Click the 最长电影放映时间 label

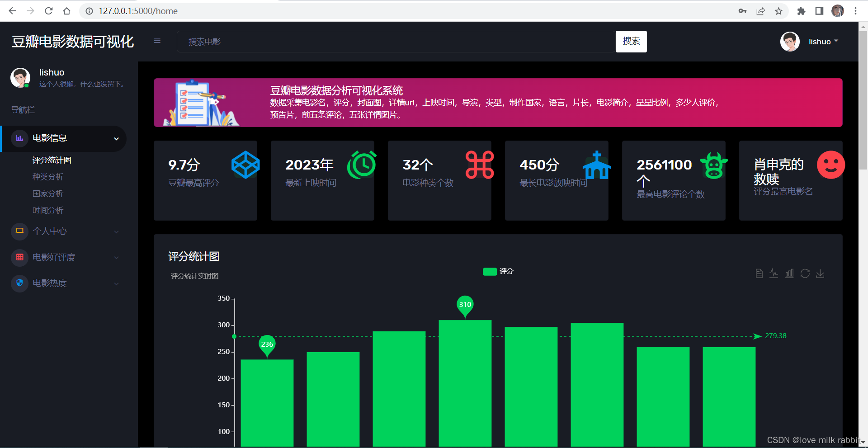[553, 183]
